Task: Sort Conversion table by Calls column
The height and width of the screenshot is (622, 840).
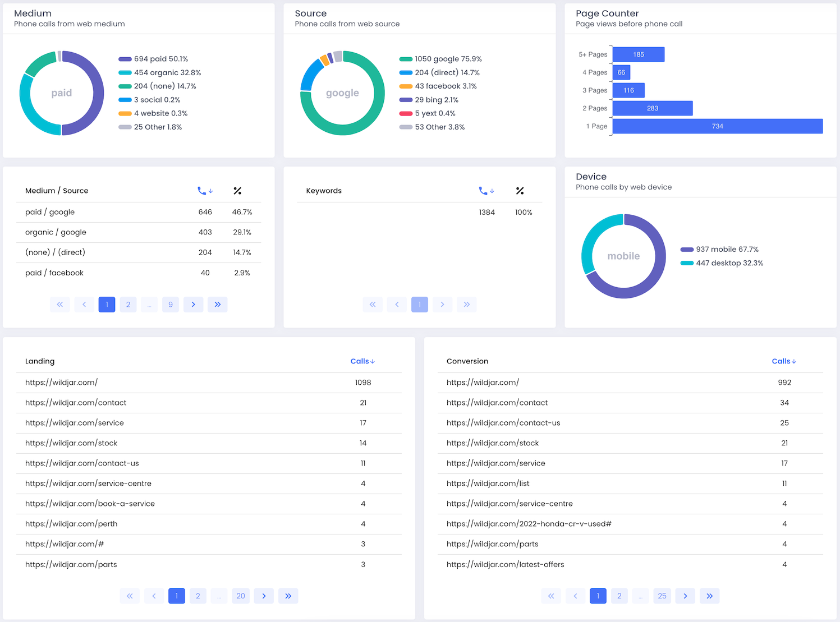Action: pyautogui.click(x=784, y=361)
